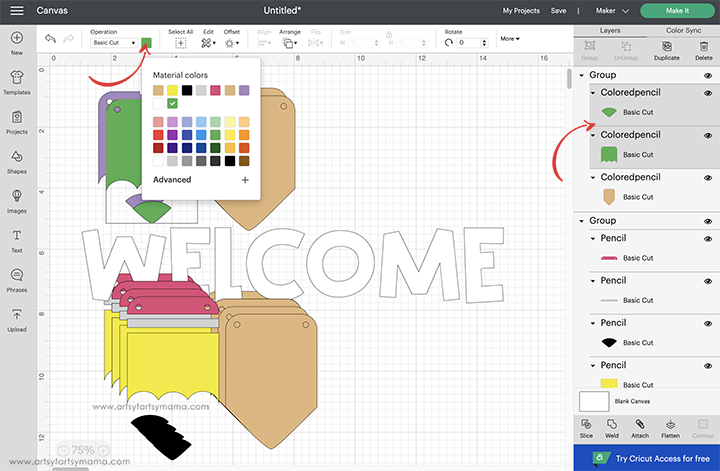Hide the green body Coloredpencil layer
Viewport: 720px width, 471px height.
708,135
